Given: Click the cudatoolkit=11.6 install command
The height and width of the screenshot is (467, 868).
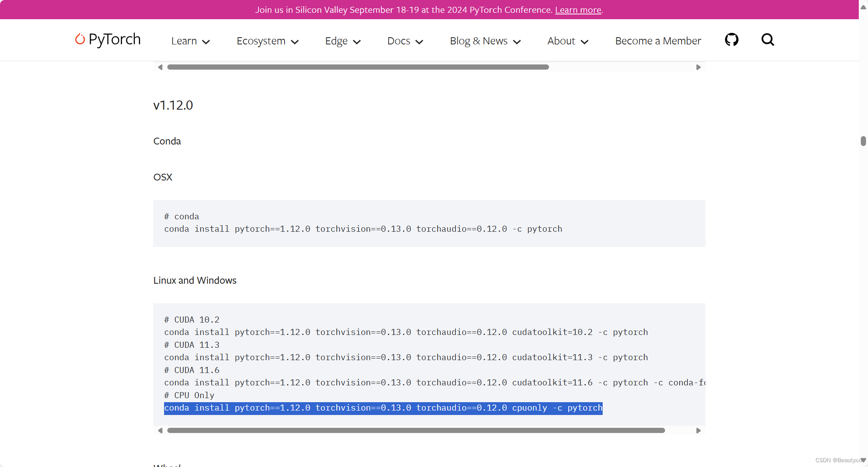Looking at the screenshot, I should [435, 383].
